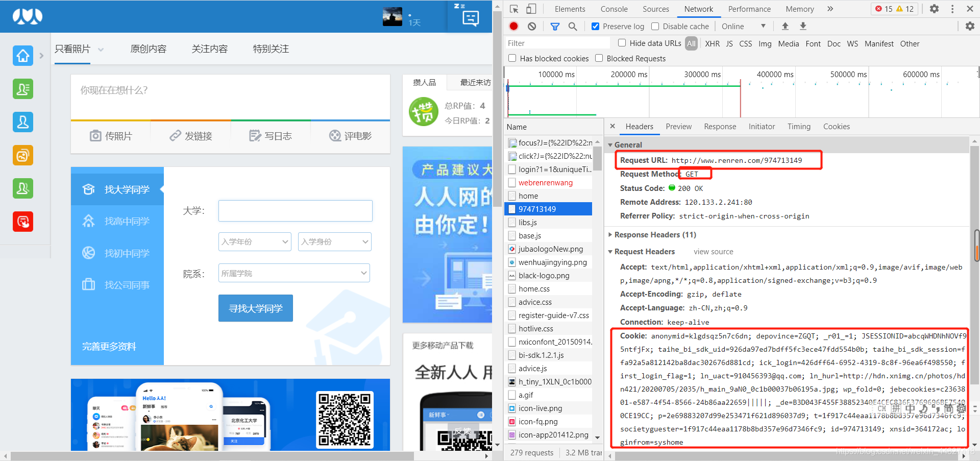Close the request details pane
Screen dimensions: 980x461
pos(612,126)
